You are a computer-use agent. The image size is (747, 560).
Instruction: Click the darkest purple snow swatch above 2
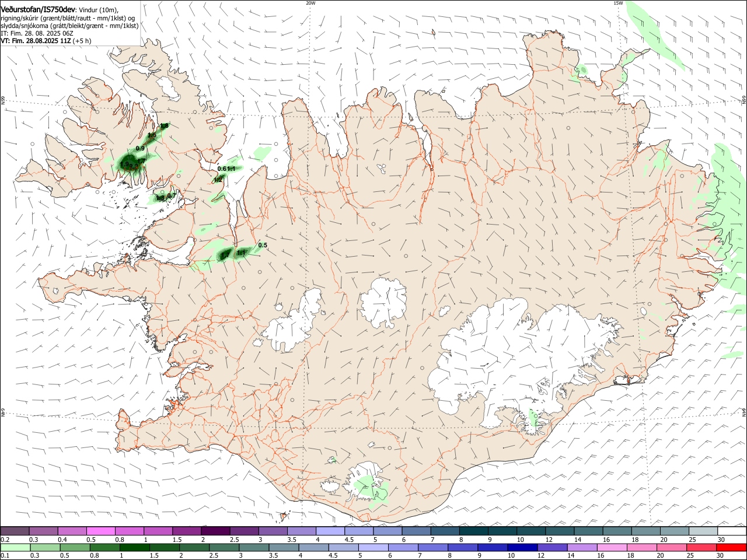pyautogui.click(x=215, y=531)
